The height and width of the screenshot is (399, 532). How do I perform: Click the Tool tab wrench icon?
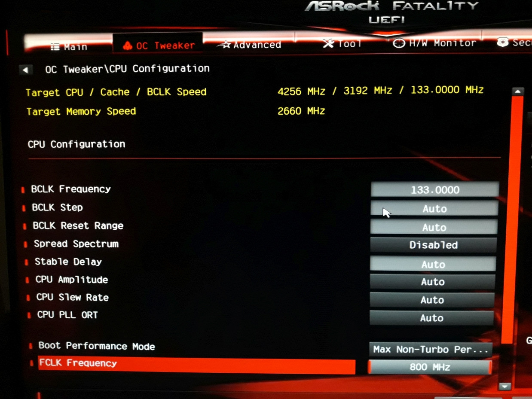pos(328,43)
